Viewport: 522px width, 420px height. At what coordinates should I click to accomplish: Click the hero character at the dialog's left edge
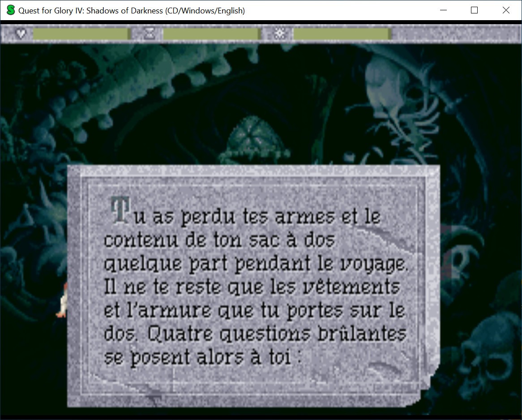(x=62, y=300)
